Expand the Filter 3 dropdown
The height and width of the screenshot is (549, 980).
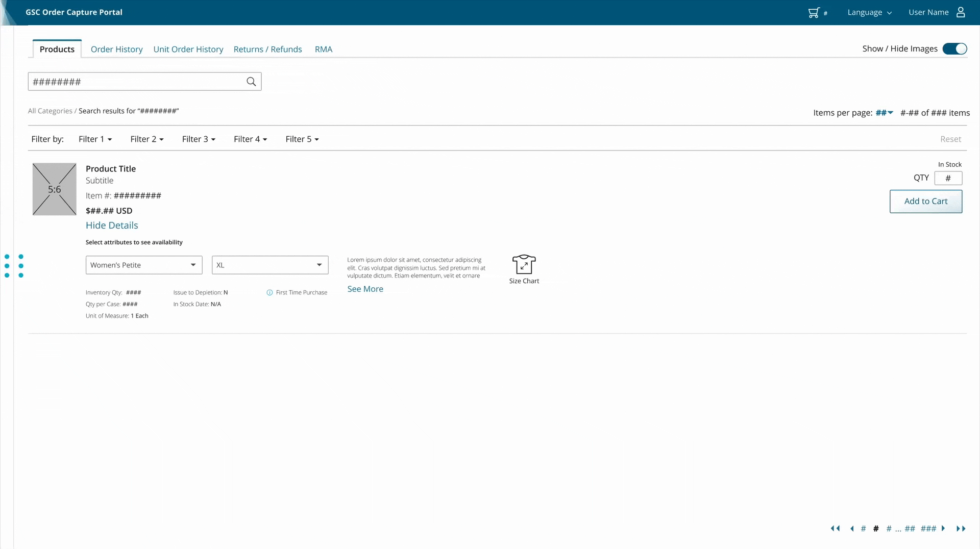pyautogui.click(x=199, y=139)
